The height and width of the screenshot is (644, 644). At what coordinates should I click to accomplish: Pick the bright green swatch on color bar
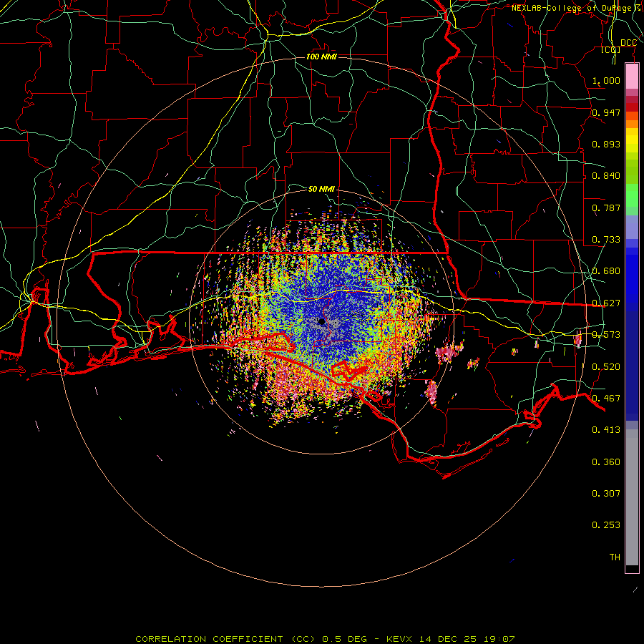tap(632, 195)
